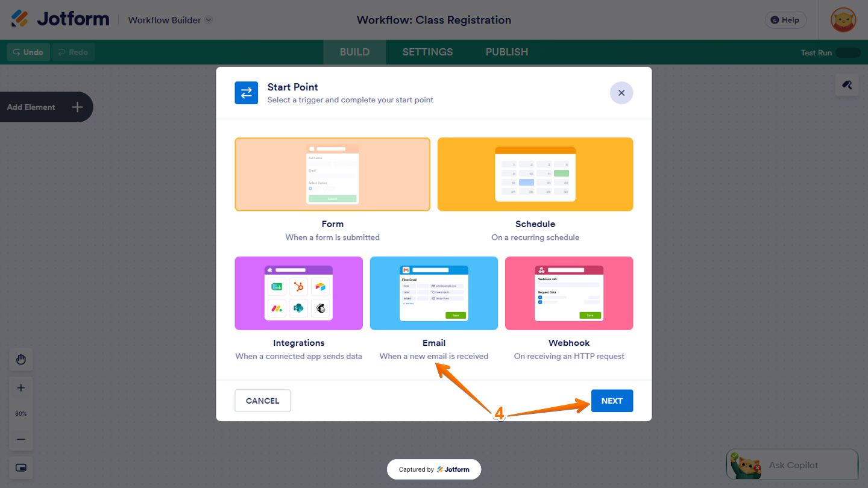
Task: Click the 'On a recurring schedule' text
Action: tap(535, 237)
